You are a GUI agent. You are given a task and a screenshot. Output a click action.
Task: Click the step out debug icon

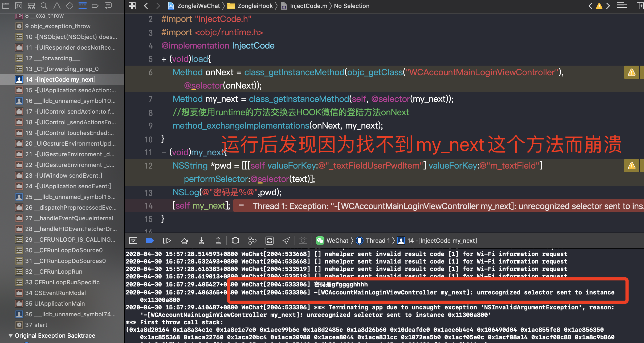coord(218,241)
